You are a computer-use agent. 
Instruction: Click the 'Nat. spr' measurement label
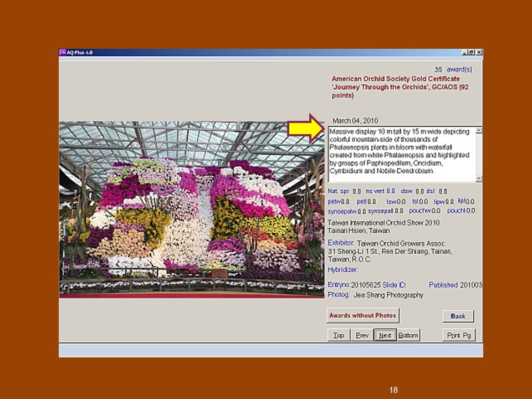(338, 191)
